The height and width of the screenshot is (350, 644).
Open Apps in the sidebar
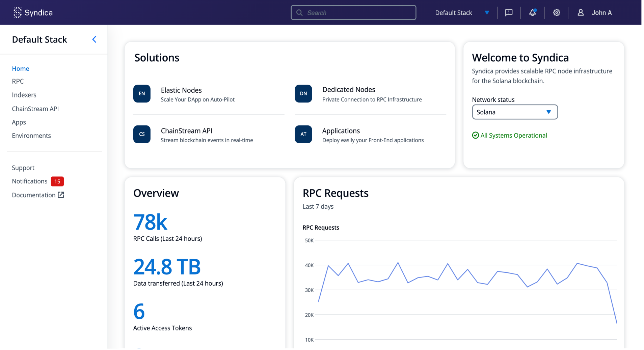[x=19, y=122]
